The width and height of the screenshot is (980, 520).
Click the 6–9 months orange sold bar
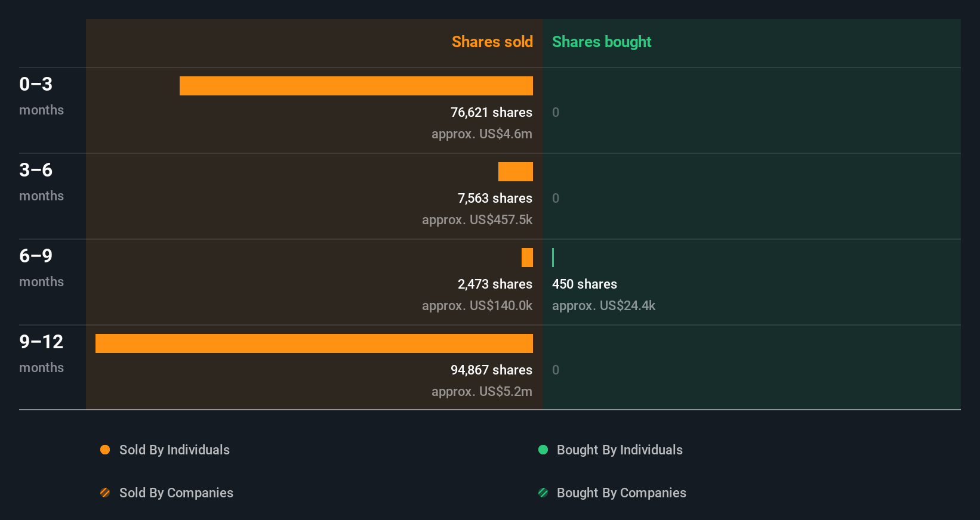(527, 258)
